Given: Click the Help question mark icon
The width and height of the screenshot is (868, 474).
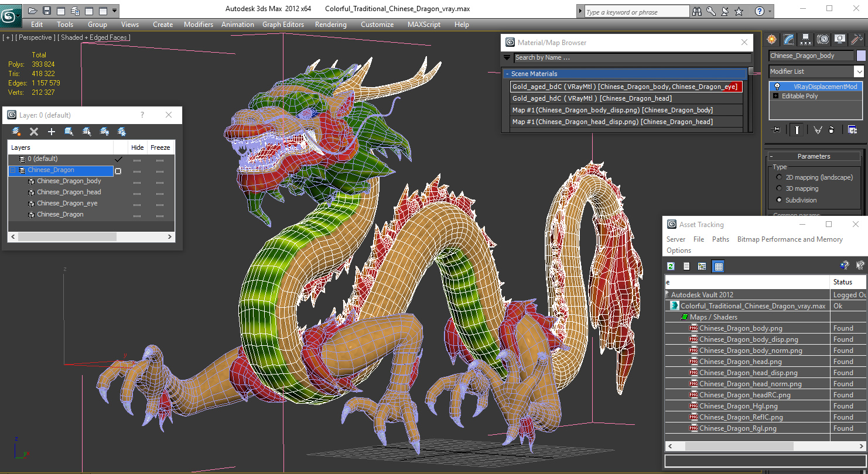Looking at the screenshot, I should pos(760,11).
